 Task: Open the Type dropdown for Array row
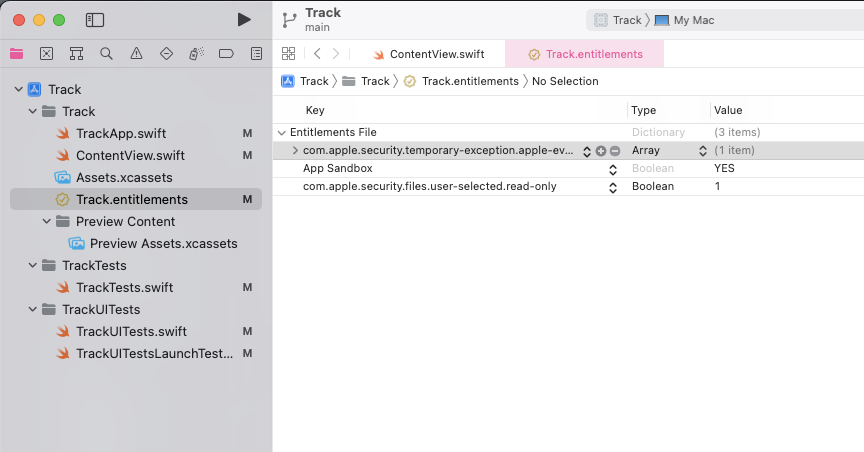(x=703, y=151)
